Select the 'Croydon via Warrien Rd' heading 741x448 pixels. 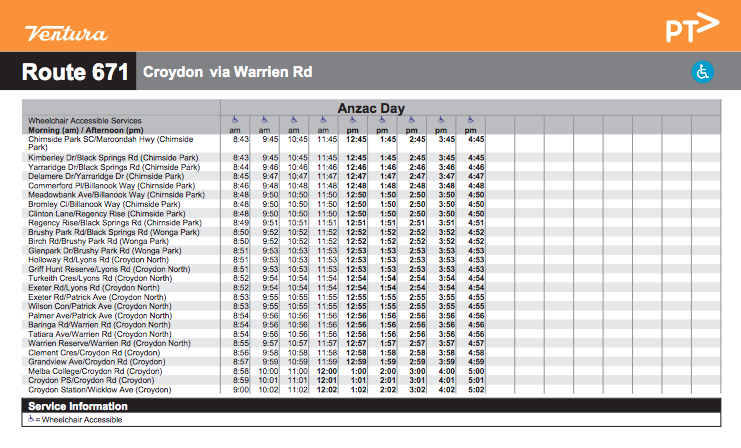pos(227,72)
